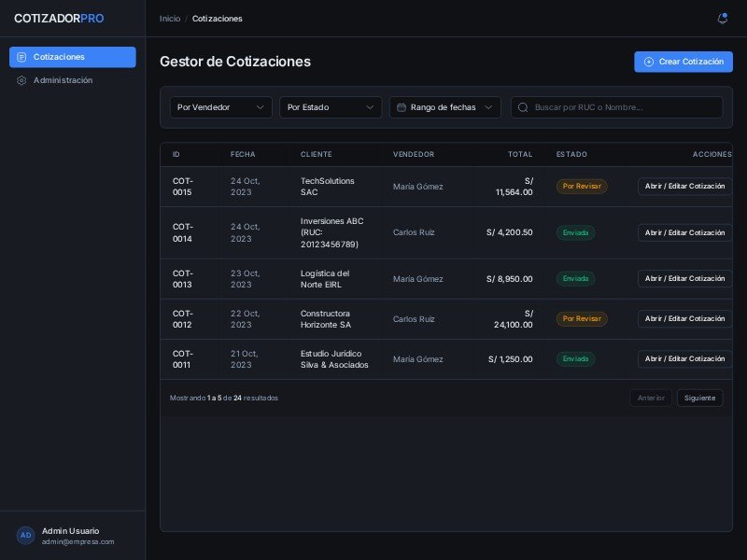Screen dimensions: 747x560
Task: Click the COTIZADORPRO logo
Action: (59, 19)
